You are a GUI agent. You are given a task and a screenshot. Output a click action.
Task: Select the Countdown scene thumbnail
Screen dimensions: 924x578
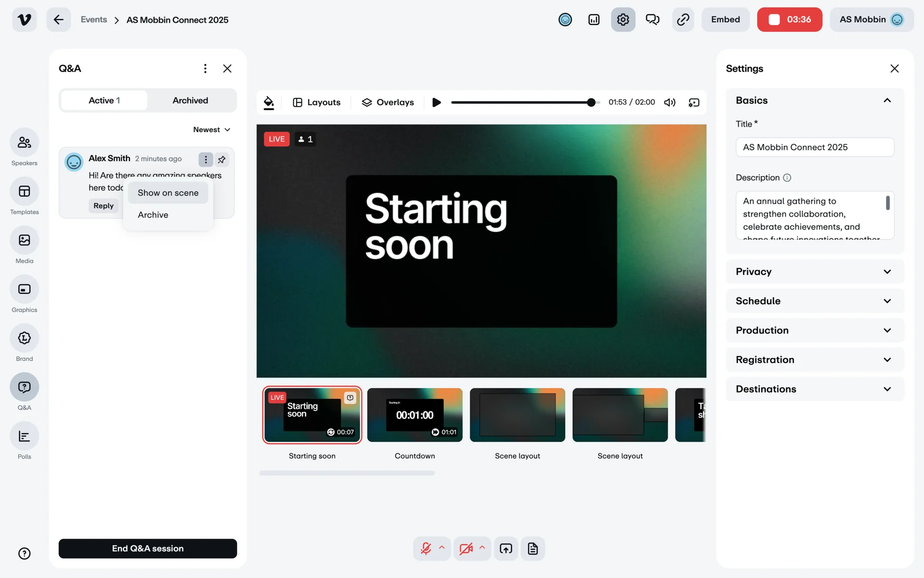click(x=414, y=415)
